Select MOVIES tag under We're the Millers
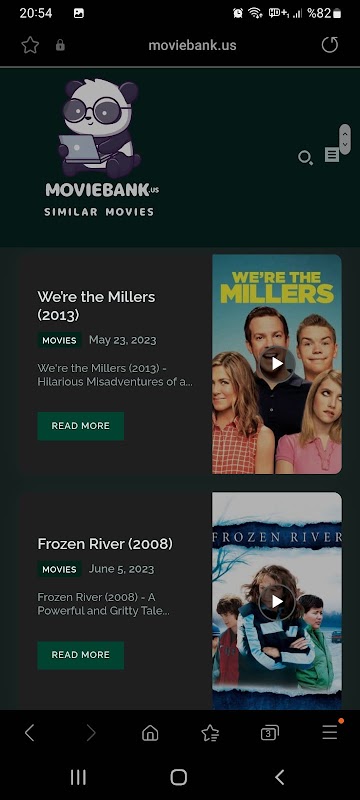The height and width of the screenshot is (800, 360). click(x=59, y=340)
